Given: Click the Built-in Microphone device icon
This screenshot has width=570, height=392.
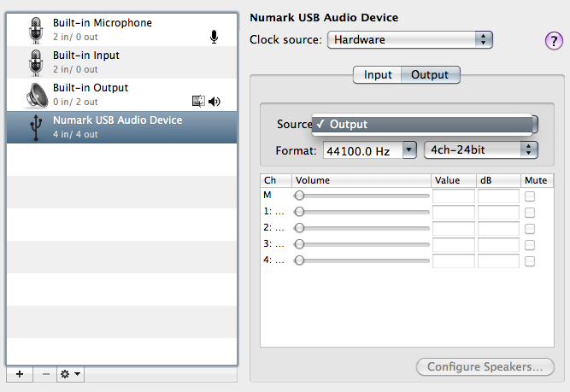Looking at the screenshot, I should click(36, 29).
